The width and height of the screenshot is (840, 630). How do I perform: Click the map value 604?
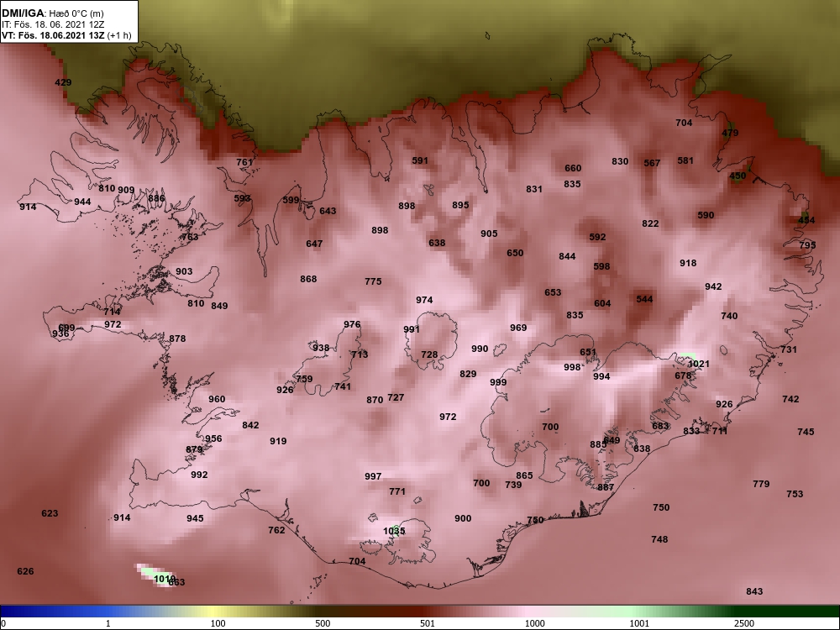click(x=602, y=303)
